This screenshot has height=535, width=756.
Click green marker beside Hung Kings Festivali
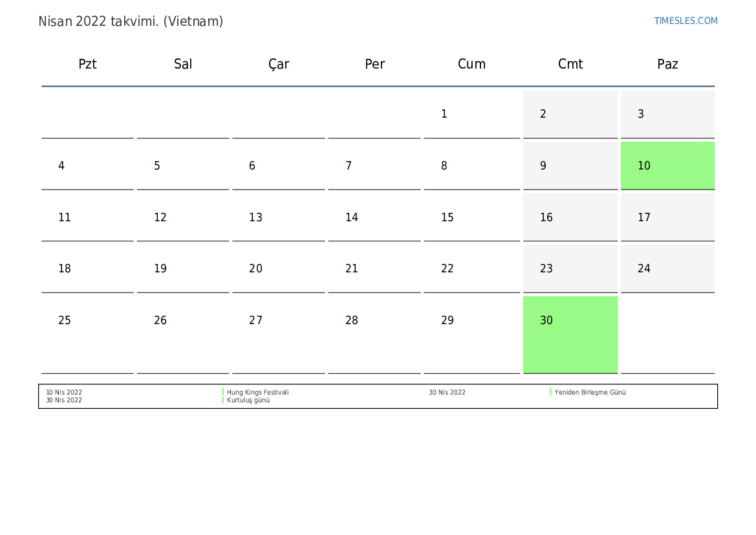pyautogui.click(x=222, y=392)
